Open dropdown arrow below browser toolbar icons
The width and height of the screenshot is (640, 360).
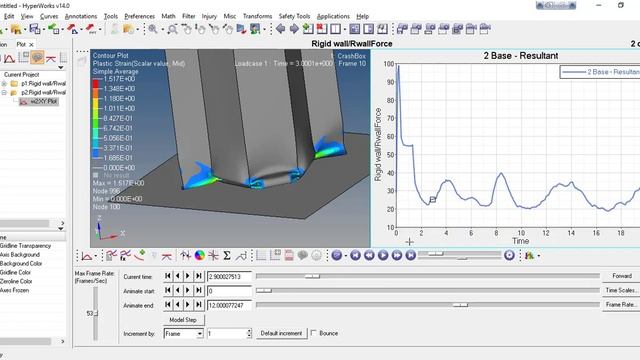pos(61,68)
